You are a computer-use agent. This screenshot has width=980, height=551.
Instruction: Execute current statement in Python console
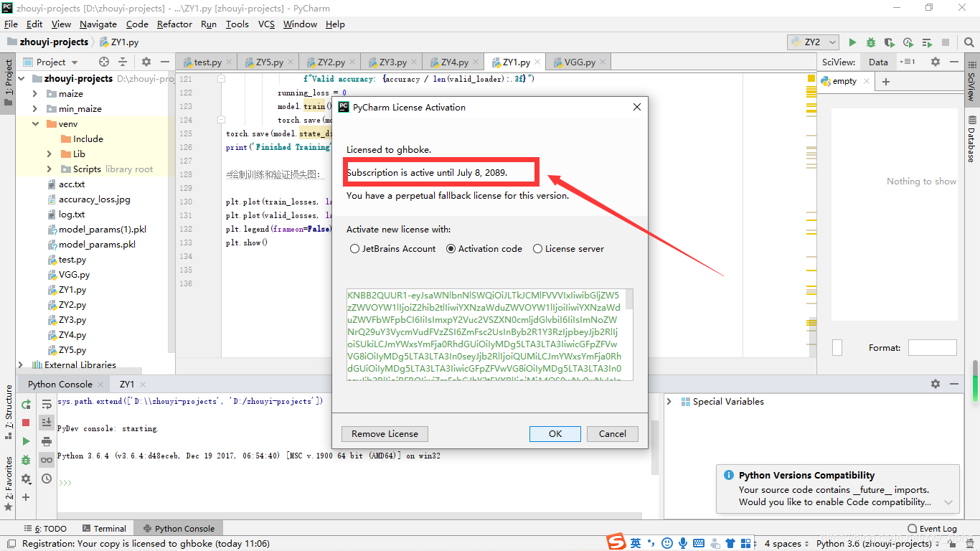point(26,441)
